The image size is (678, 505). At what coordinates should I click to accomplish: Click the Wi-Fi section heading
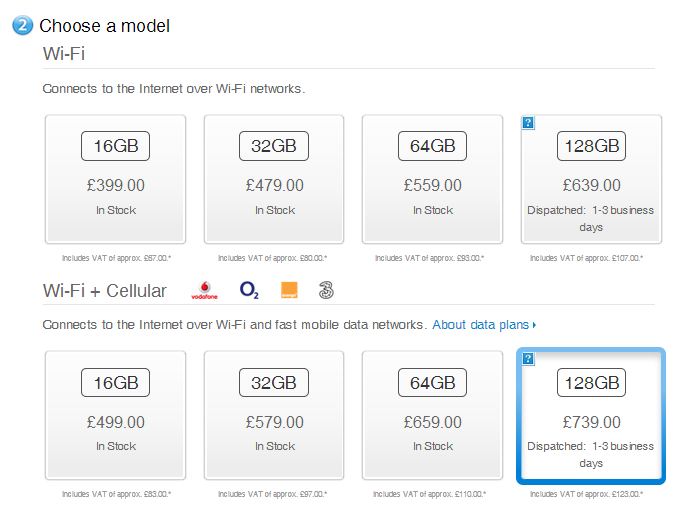pos(65,53)
